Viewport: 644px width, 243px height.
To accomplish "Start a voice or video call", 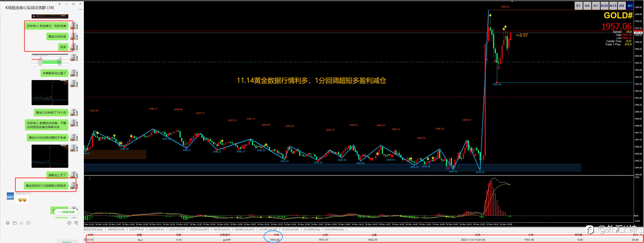I will [x=76, y=223].
